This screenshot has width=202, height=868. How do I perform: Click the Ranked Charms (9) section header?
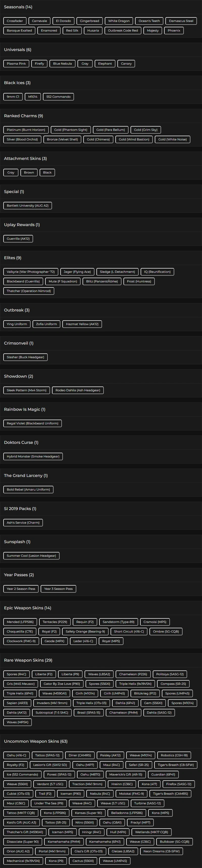(x=23, y=116)
